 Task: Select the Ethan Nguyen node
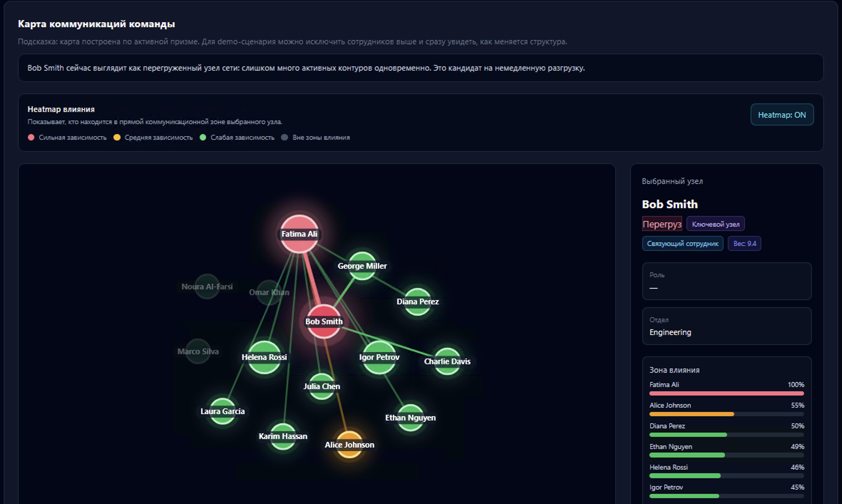(x=410, y=418)
